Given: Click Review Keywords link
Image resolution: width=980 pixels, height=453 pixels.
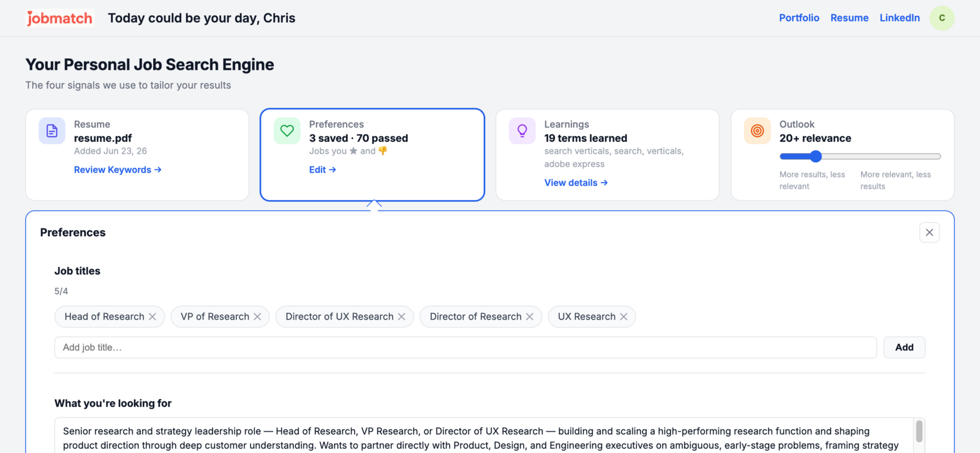Looking at the screenshot, I should pyautogui.click(x=118, y=170).
